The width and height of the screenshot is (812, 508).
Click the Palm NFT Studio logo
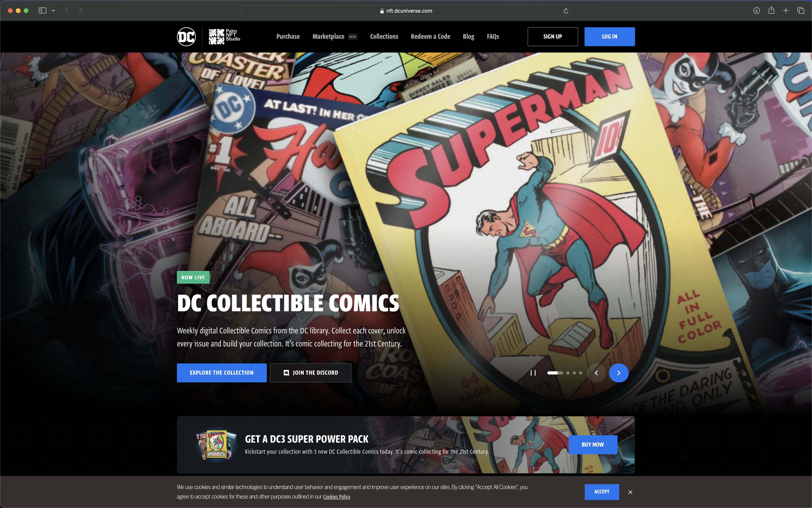[x=224, y=37]
